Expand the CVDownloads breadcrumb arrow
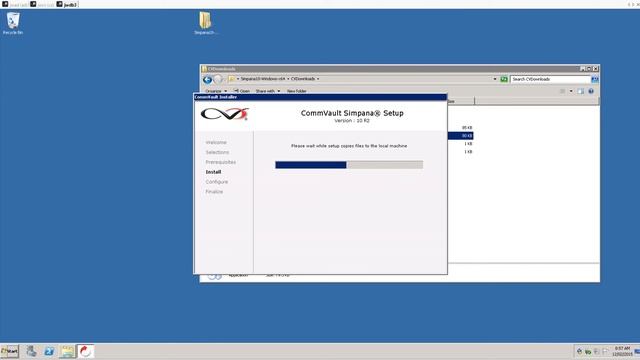Image resolution: width=640 pixels, height=360 pixels. pyautogui.click(x=318, y=79)
